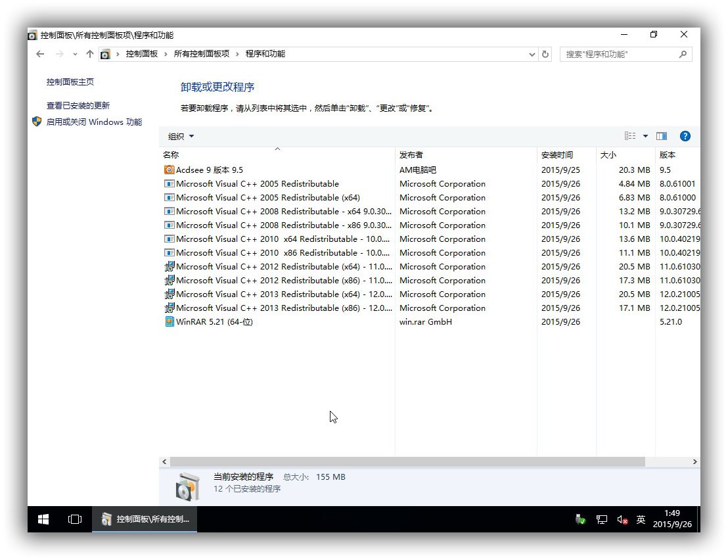Select Visual C++ 2008 x86 icon
Image resolution: width=728 pixels, height=560 pixels.
170,225
